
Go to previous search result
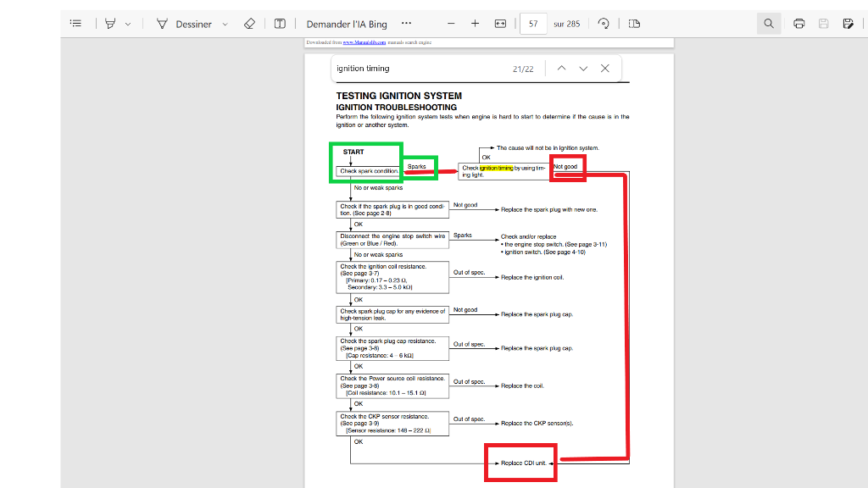[x=561, y=69]
